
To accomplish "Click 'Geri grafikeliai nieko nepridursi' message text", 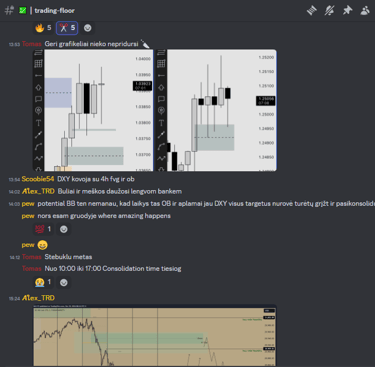I will pyautogui.click(x=91, y=44).
